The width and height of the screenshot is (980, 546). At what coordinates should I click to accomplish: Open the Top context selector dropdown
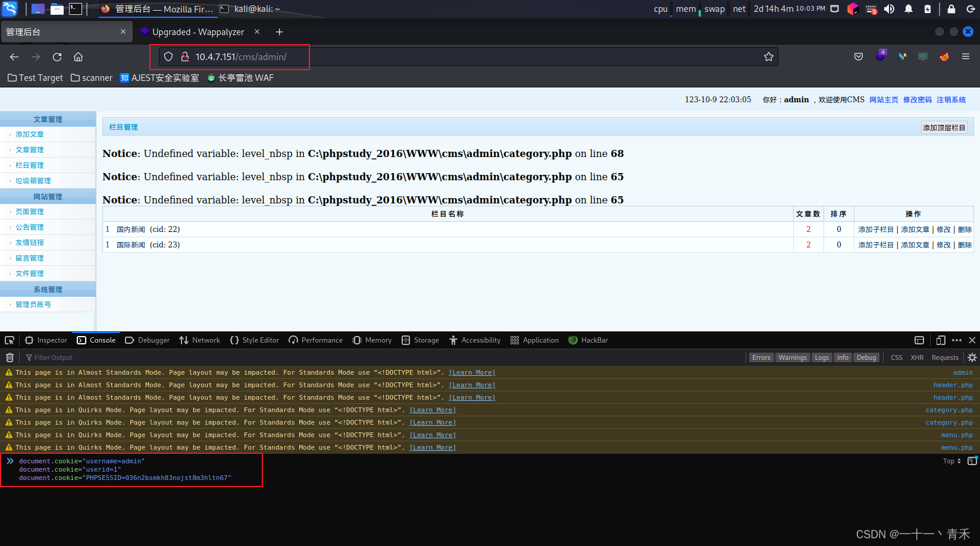(x=952, y=461)
